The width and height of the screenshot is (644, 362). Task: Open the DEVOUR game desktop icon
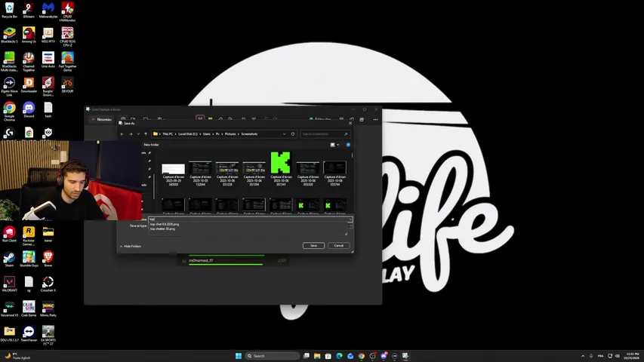(x=67, y=85)
